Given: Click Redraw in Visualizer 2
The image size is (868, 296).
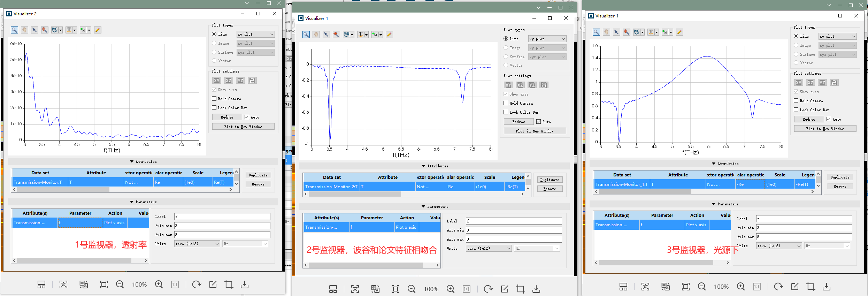Looking at the screenshot, I should [227, 117].
